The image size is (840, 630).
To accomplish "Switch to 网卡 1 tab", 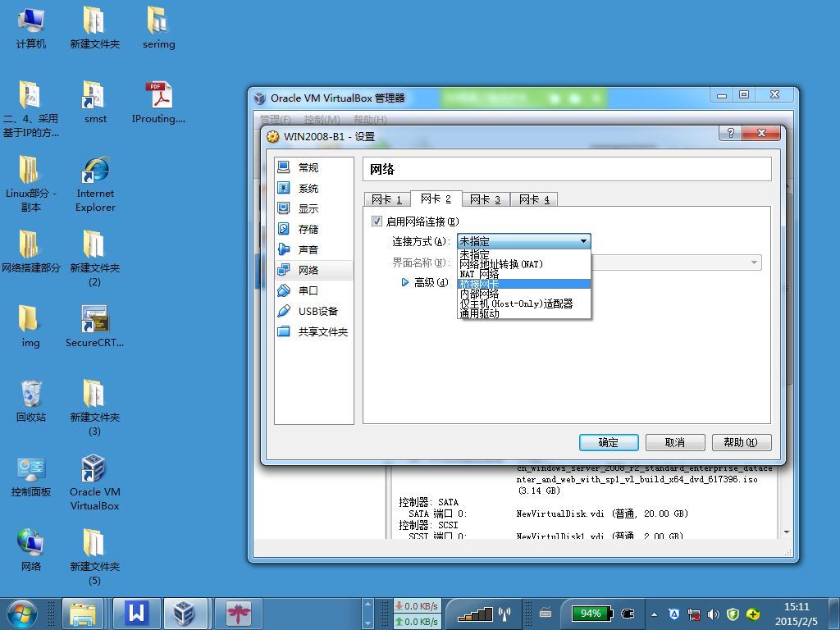I will 386,199.
